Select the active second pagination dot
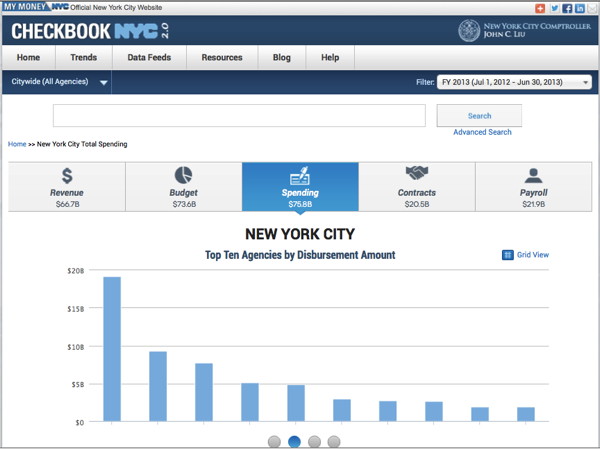600x449 pixels. coord(294,442)
